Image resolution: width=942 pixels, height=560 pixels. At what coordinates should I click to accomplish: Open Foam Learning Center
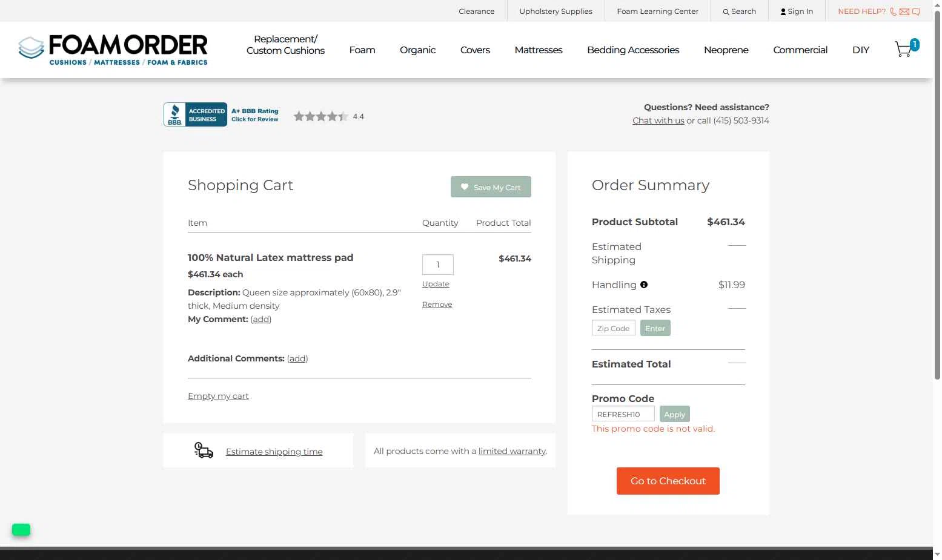coord(657,12)
